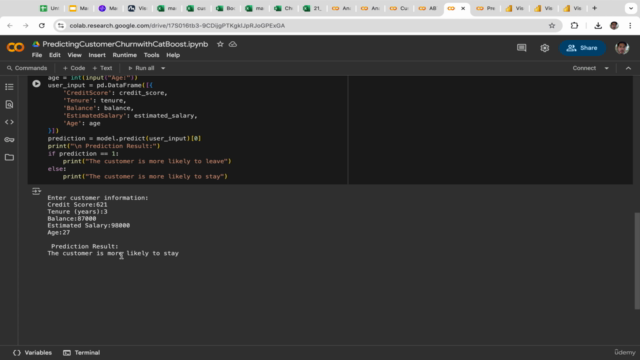Close the active Colab tab
The image size is (640, 360).
(x=463, y=8)
